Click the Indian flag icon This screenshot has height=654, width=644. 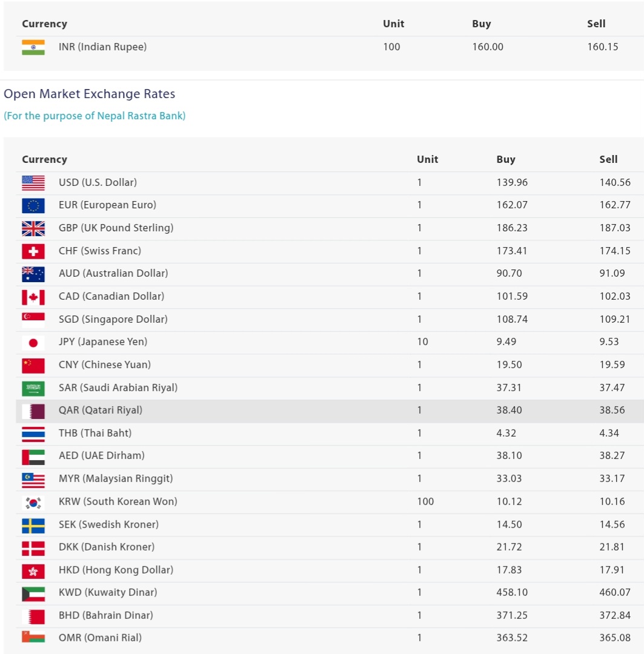point(33,47)
